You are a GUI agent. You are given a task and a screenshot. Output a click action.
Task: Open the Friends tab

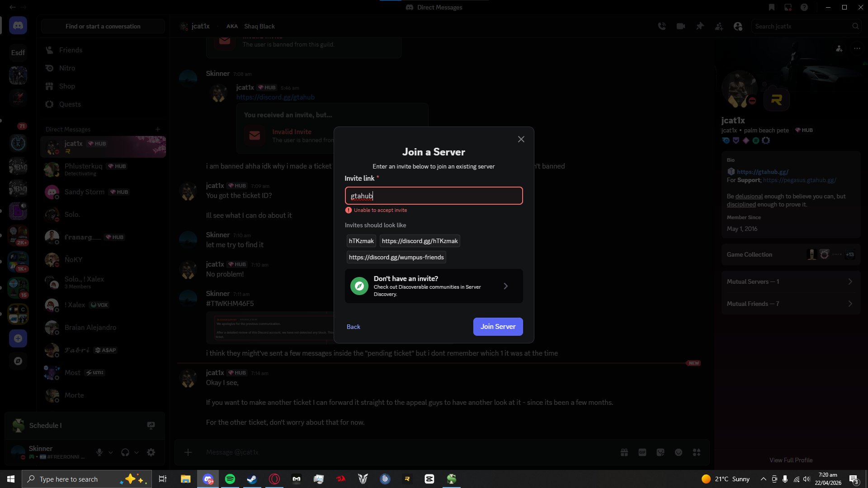103,50
